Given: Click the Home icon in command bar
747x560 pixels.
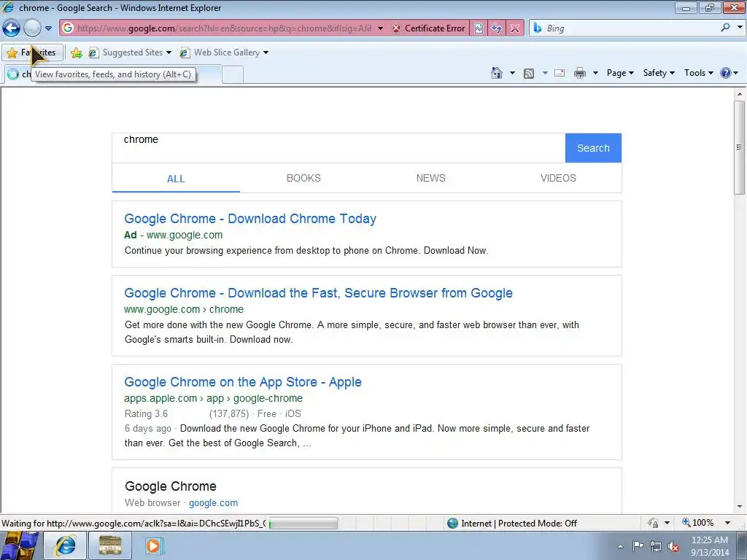Looking at the screenshot, I should [496, 73].
